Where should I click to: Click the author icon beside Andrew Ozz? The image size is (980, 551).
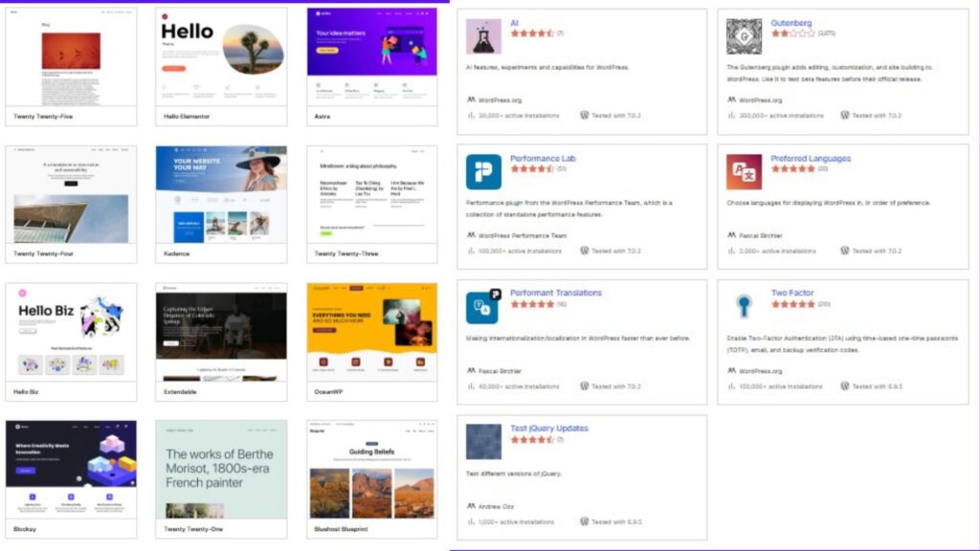[471, 506]
